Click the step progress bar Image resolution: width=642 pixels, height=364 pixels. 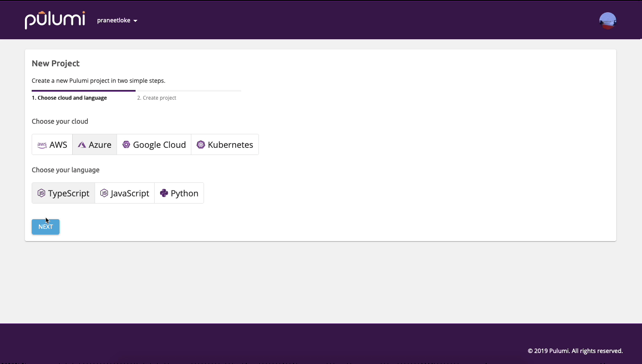[x=135, y=90]
